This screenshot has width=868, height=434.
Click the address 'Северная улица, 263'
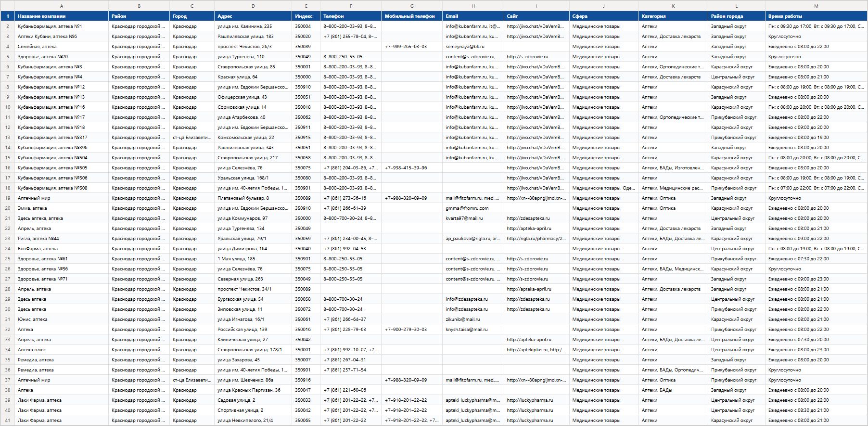[x=253, y=279]
